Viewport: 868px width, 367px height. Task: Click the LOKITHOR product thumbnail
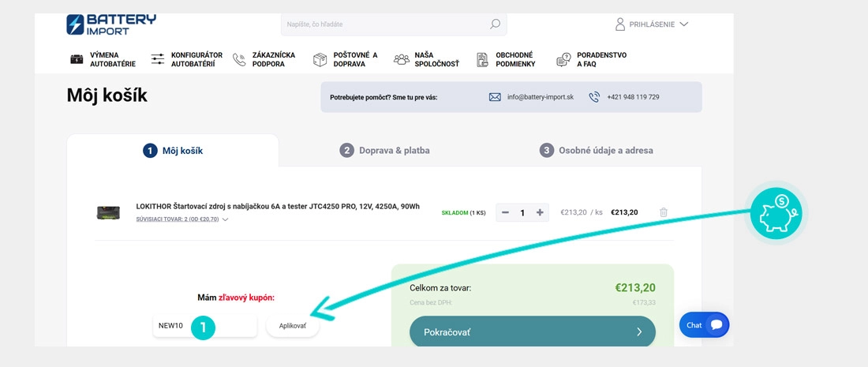[x=108, y=212]
